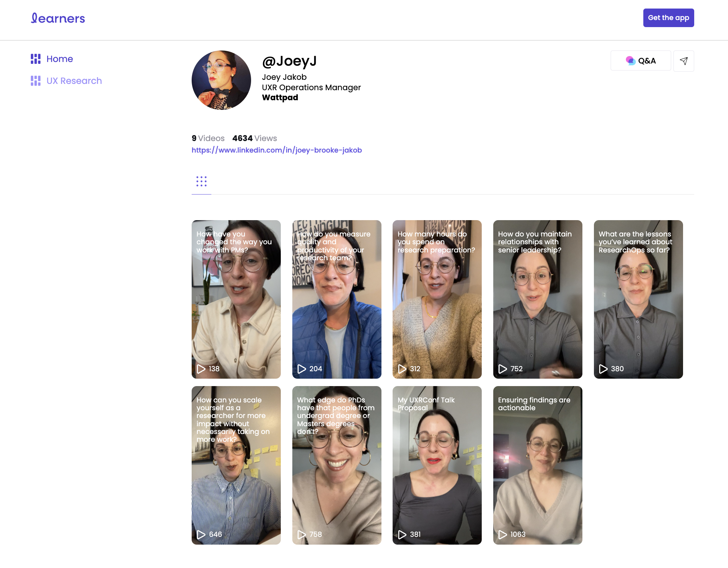Click the play icon showing 752 views
728x568 pixels.
503,369
